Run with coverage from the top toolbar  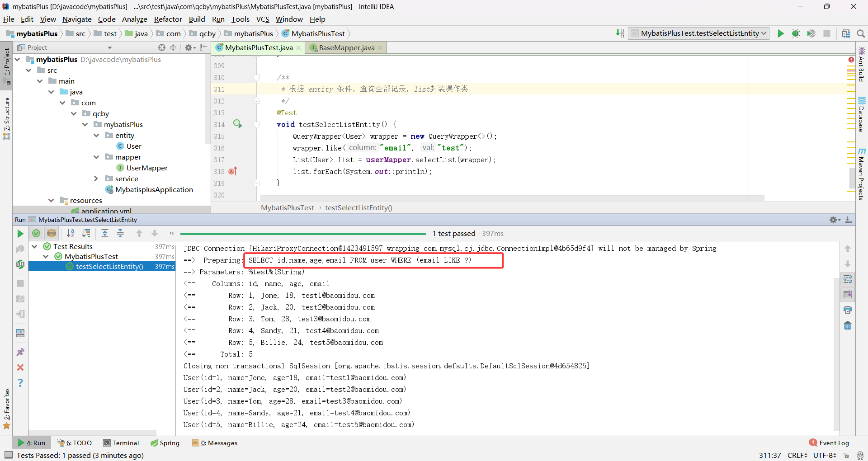811,33
